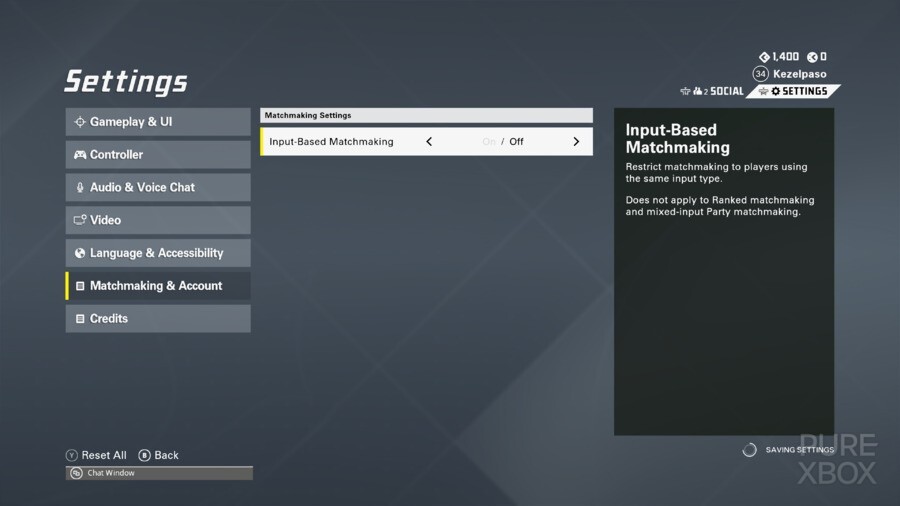Click the Kezelpaso player name
The image size is (900, 506).
(800, 74)
